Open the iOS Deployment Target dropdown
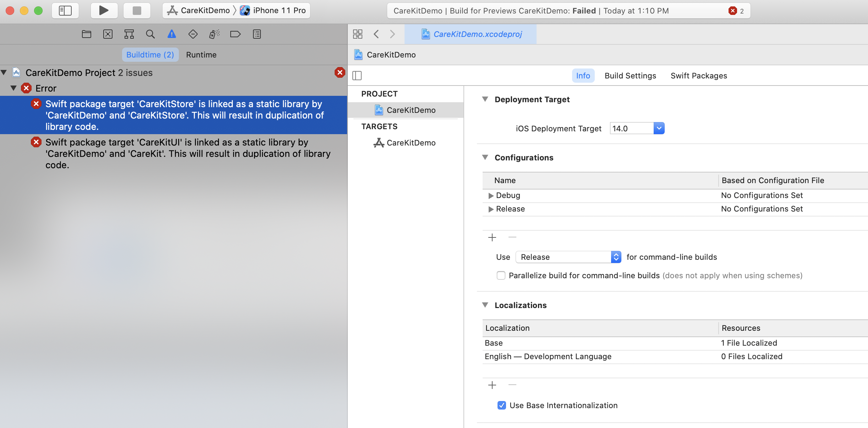 (659, 128)
